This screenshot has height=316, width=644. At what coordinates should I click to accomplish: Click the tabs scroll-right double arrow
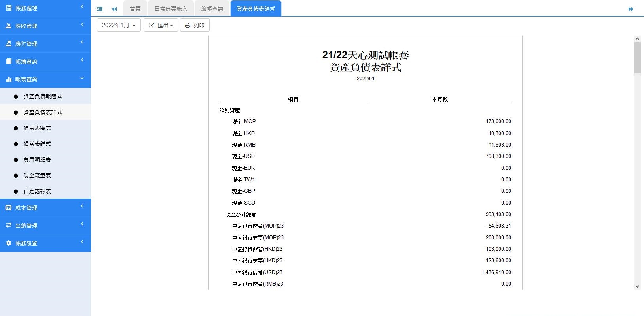[631, 9]
